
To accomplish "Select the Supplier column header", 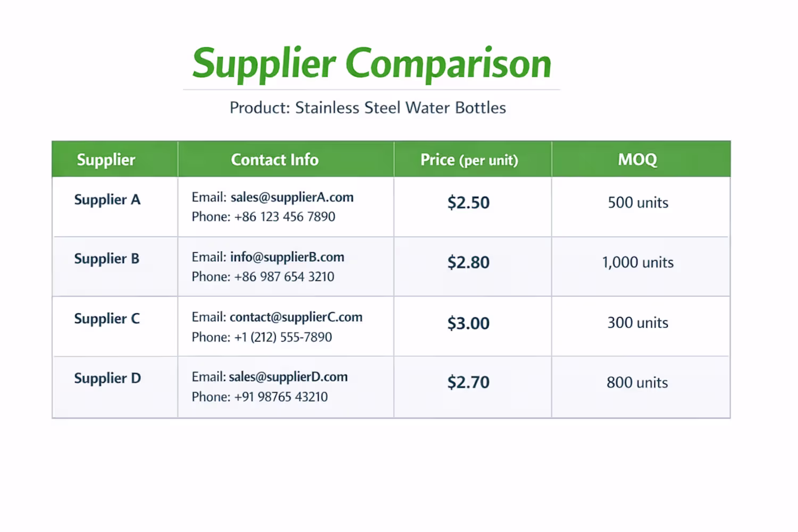I will pyautogui.click(x=106, y=160).
